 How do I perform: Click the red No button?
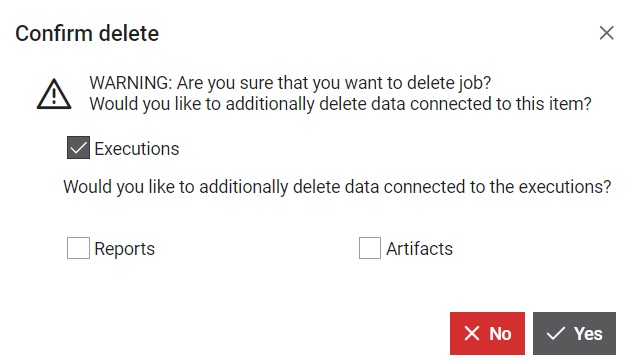pyautogui.click(x=487, y=334)
